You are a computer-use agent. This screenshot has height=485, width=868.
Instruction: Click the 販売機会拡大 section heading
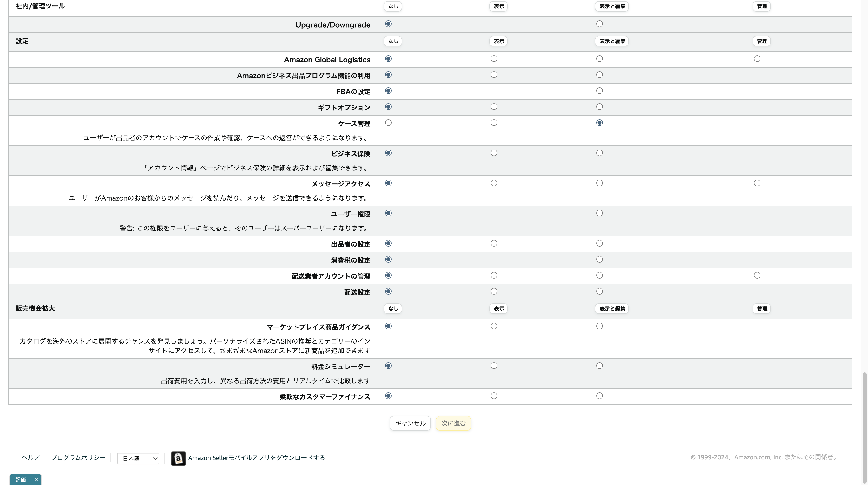35,308
